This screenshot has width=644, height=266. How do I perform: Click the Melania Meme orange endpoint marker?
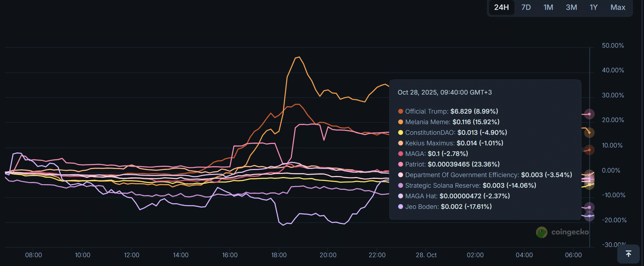pyautogui.click(x=589, y=133)
